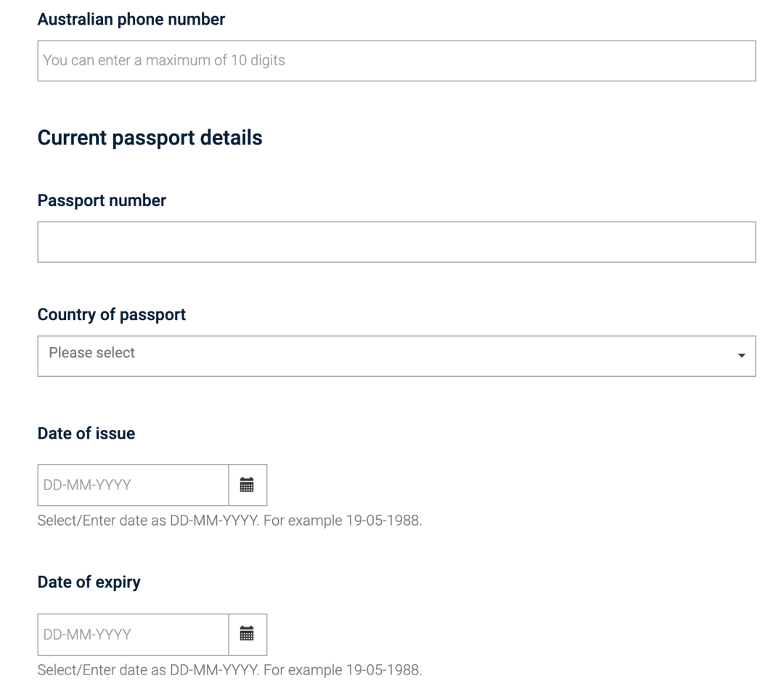This screenshot has height=697, width=784.
Task: Open the Country of passport select box
Action: (x=396, y=356)
